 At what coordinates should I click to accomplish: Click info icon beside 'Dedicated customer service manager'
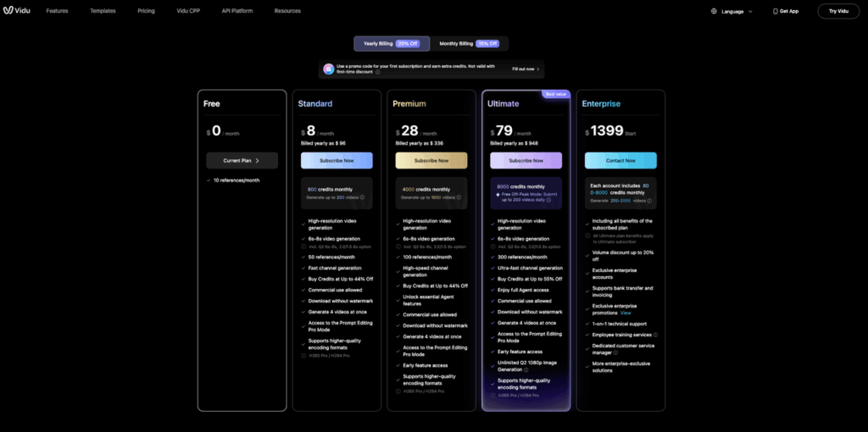[615, 352]
